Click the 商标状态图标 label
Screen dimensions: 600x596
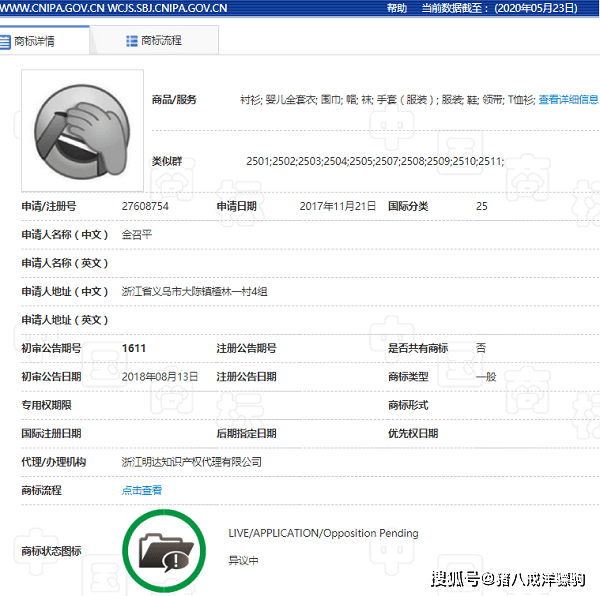pyautogui.click(x=51, y=551)
